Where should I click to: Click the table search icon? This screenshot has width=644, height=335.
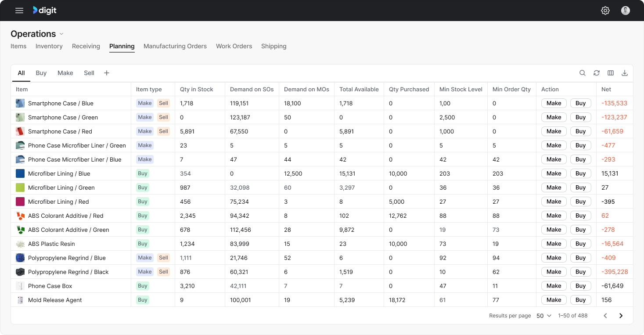click(x=583, y=73)
